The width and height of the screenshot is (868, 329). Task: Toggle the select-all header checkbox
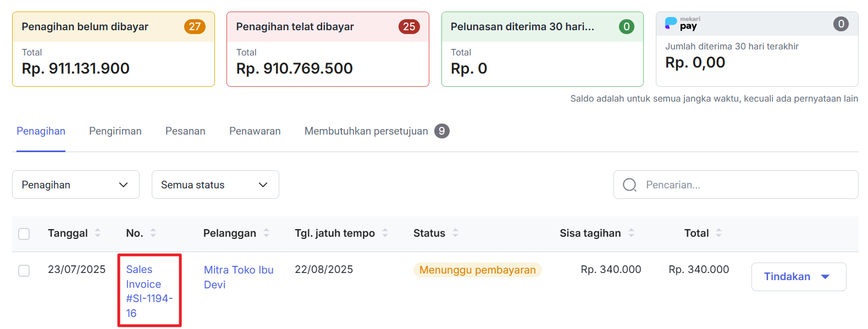pyautogui.click(x=24, y=234)
